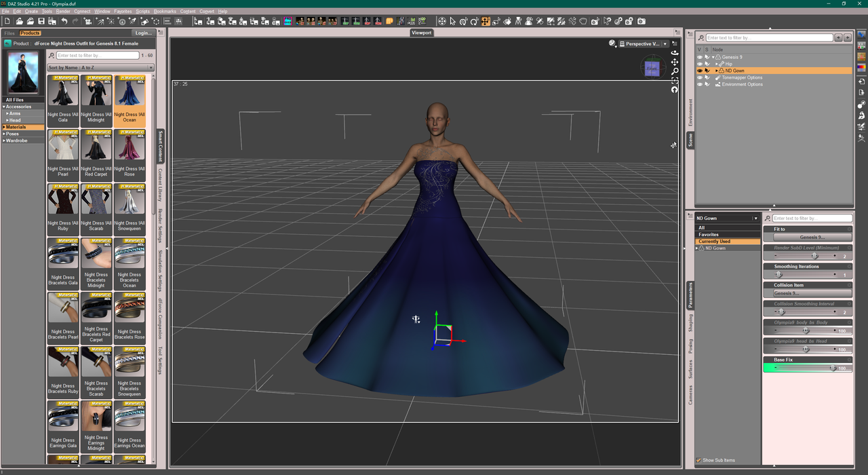Click the viewport zoom magnifier icon

click(x=675, y=71)
